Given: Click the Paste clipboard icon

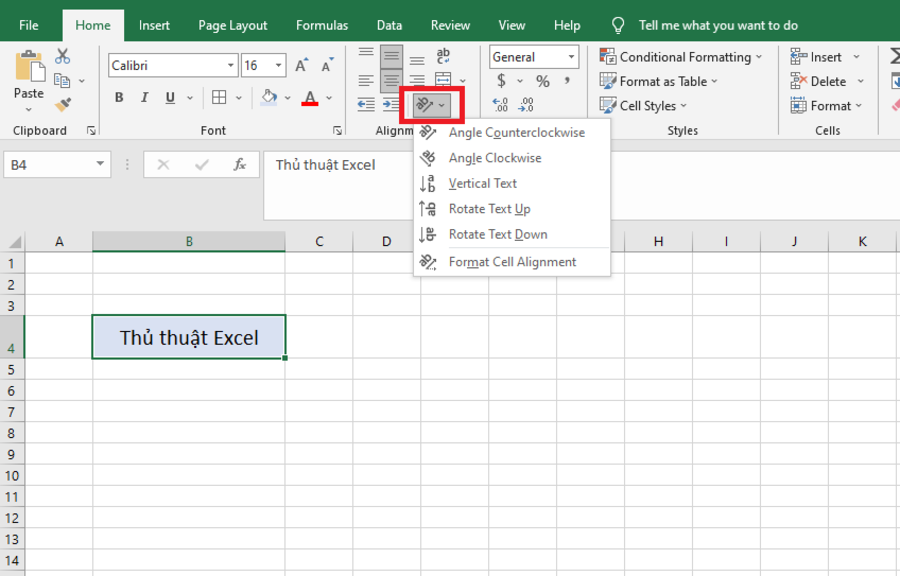Looking at the screenshot, I should 30,67.
